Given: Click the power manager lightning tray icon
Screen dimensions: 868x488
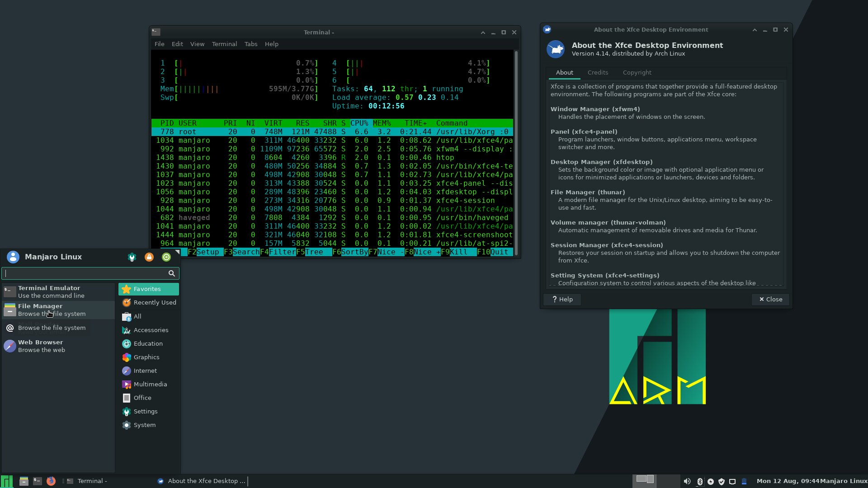Looking at the screenshot, I should pyautogui.click(x=711, y=482).
